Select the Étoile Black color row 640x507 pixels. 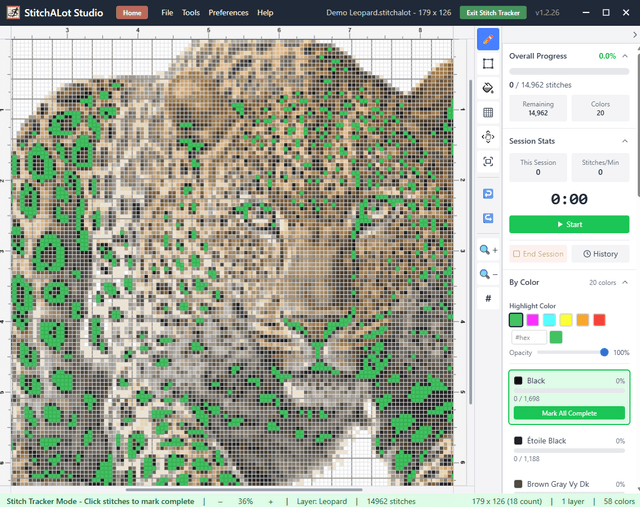coord(569,448)
